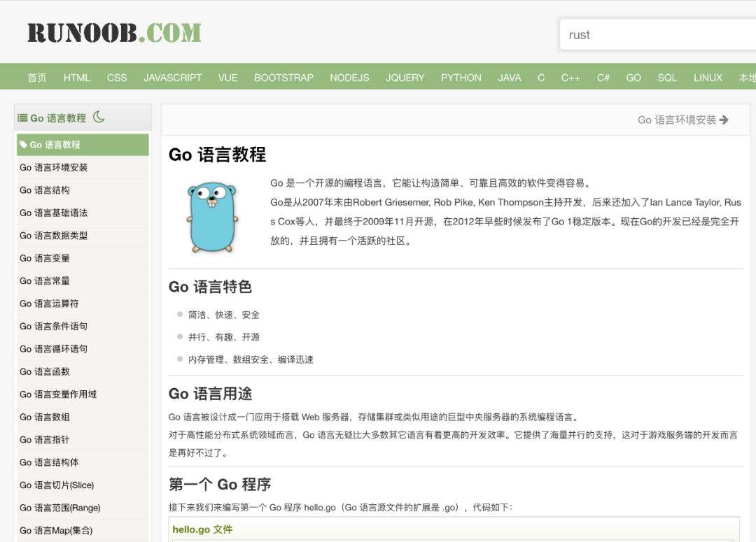Select GO in the top navigation bar

[633, 78]
